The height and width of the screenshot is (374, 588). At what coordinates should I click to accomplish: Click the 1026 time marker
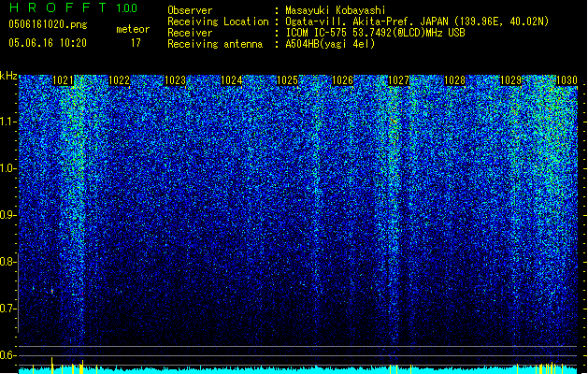point(342,80)
